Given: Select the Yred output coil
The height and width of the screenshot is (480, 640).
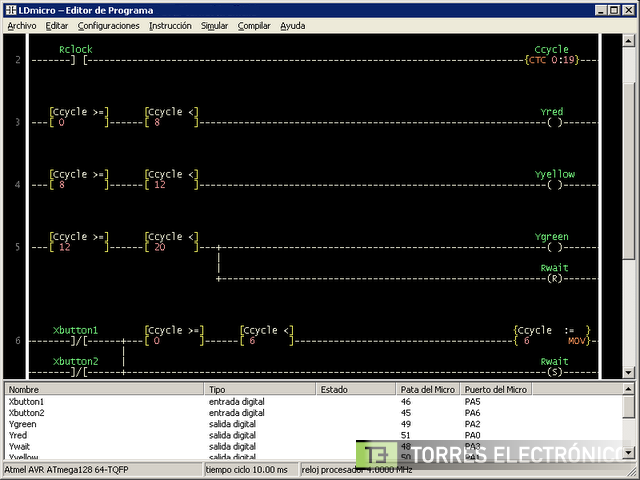Looking at the screenshot, I should click(554, 117).
